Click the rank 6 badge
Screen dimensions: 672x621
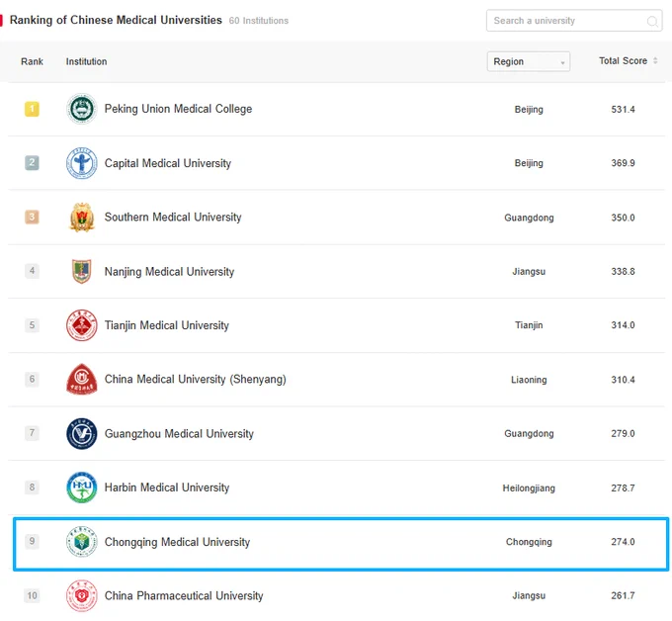[x=32, y=379]
